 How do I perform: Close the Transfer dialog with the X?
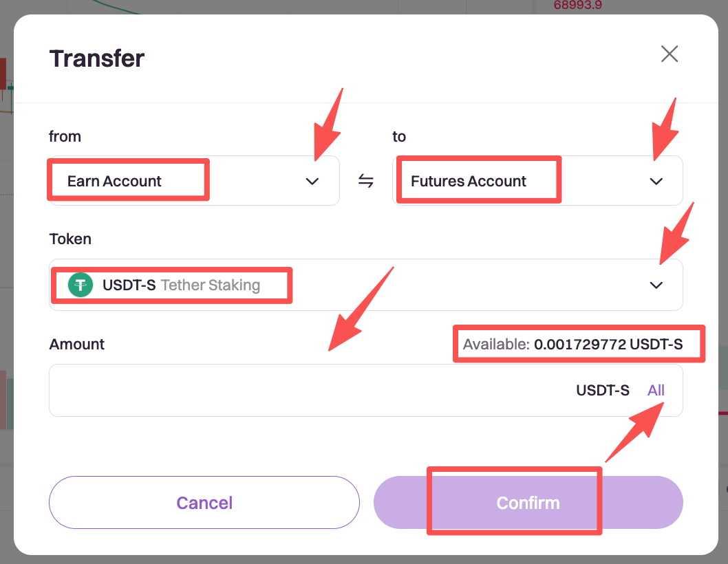click(x=670, y=54)
